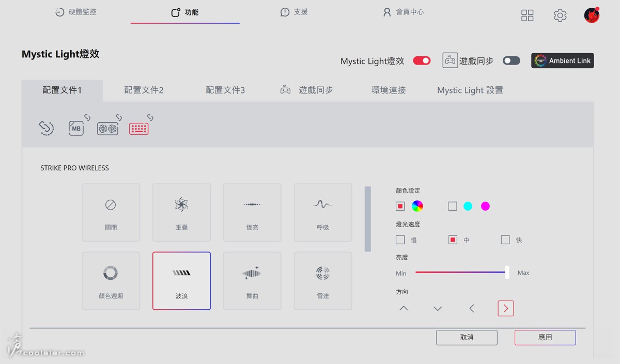
Task: Choose the 恆亮 steady lighting effect
Action: 252,212
